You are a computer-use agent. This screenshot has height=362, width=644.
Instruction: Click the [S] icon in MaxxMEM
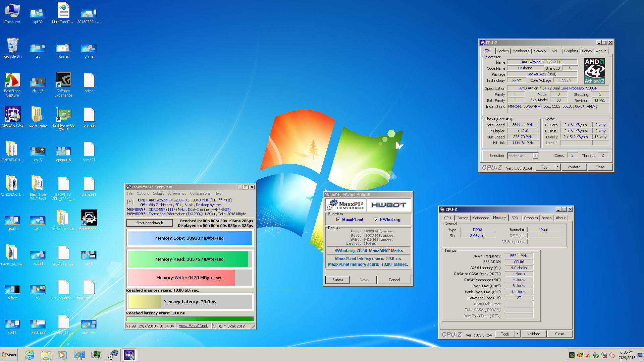point(130,202)
